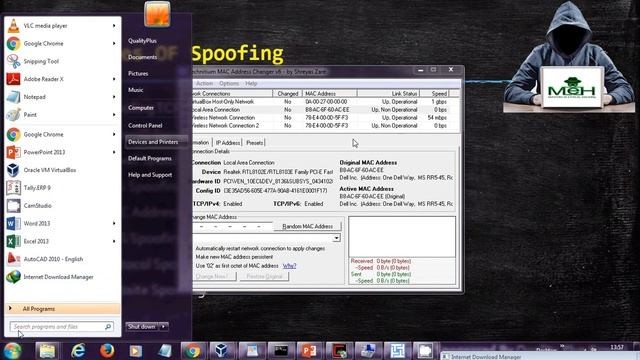
Task: Open File Explorer from the taskbar
Action: (x=47, y=351)
